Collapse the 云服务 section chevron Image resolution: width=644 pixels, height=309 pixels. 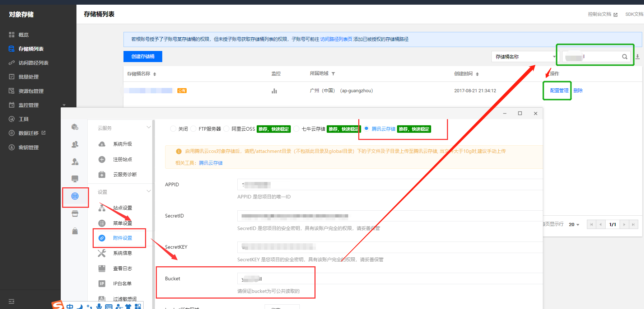[149, 127]
